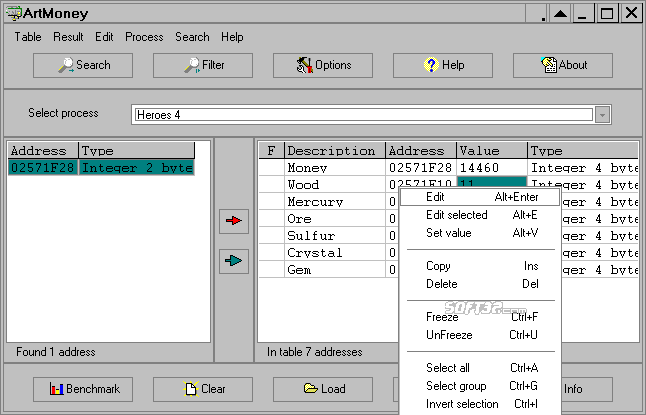646x415 pixels.
Task: Click the Search button with magnifier icon
Action: click(83, 65)
